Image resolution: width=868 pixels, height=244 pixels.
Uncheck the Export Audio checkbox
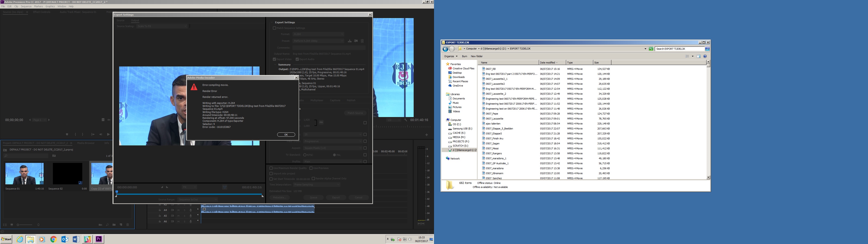pyautogui.click(x=297, y=59)
